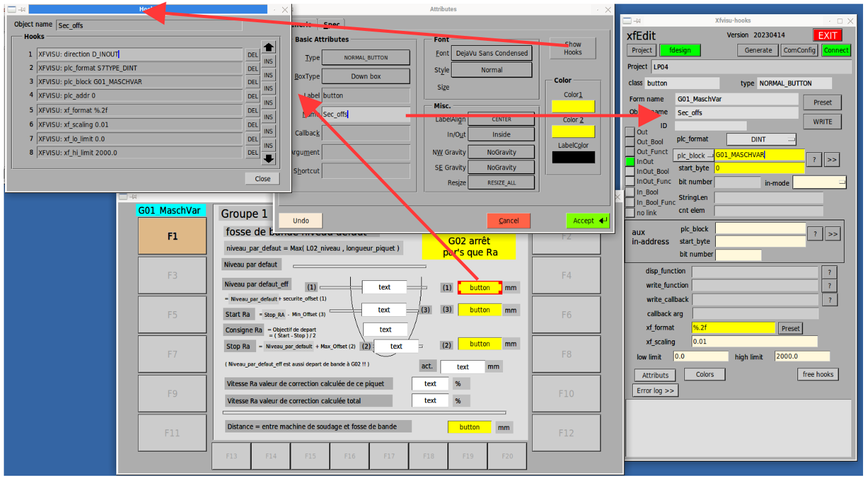
Task: Toggle the InOut green checkbox
Action: [x=630, y=161]
